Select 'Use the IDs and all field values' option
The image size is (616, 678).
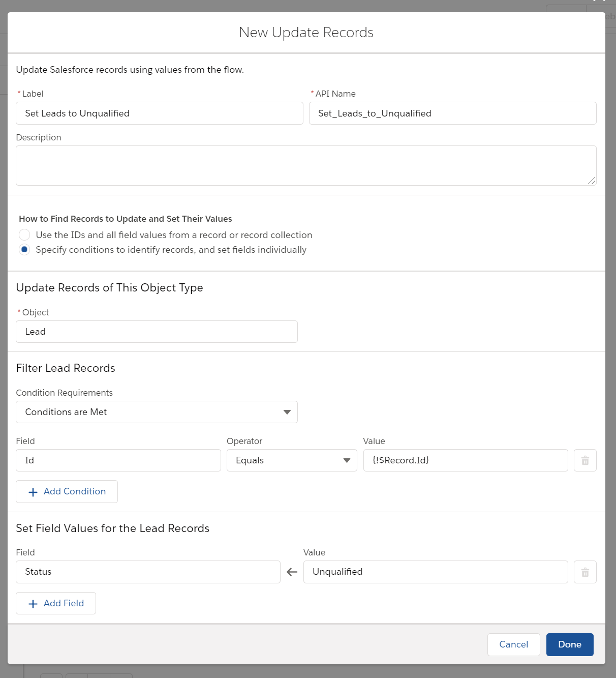click(24, 234)
